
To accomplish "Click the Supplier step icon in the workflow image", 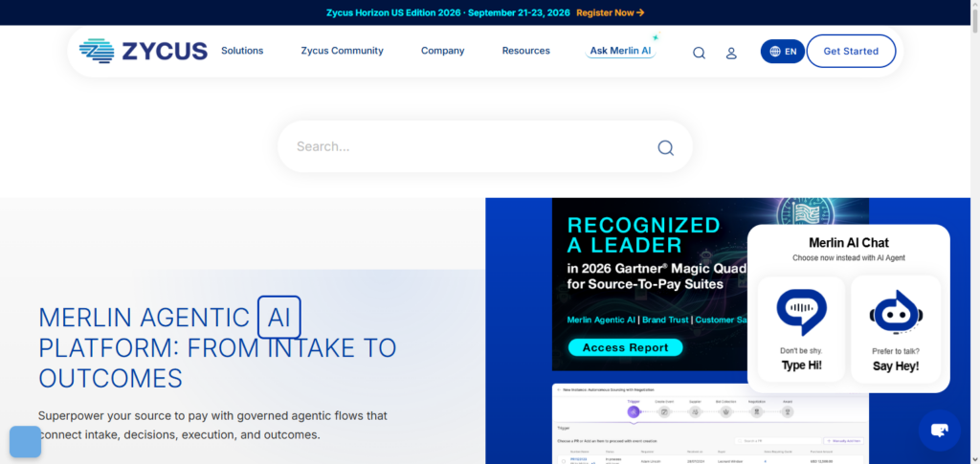I will click(695, 411).
